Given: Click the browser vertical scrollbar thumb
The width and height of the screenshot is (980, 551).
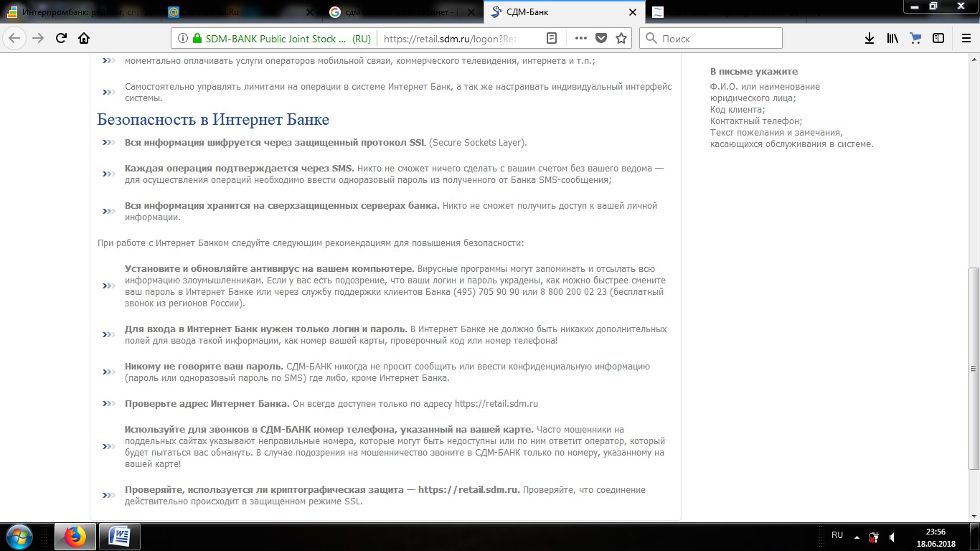Looking at the screenshot, I should click(974, 369).
